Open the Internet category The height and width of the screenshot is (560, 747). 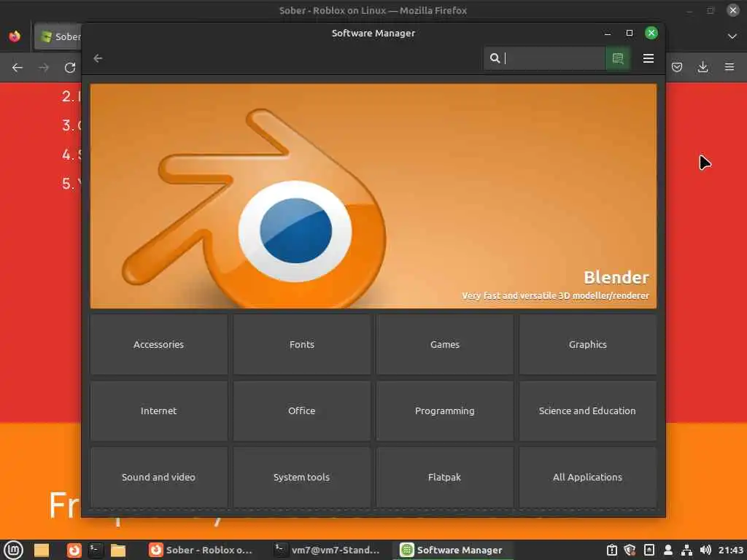click(158, 411)
